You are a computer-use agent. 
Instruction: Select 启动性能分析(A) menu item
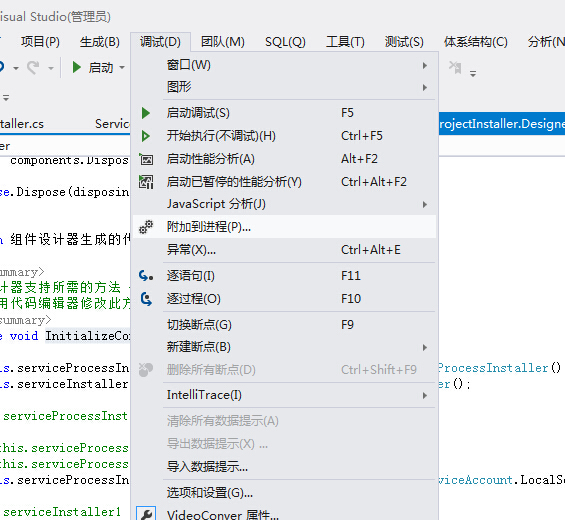pos(284,159)
